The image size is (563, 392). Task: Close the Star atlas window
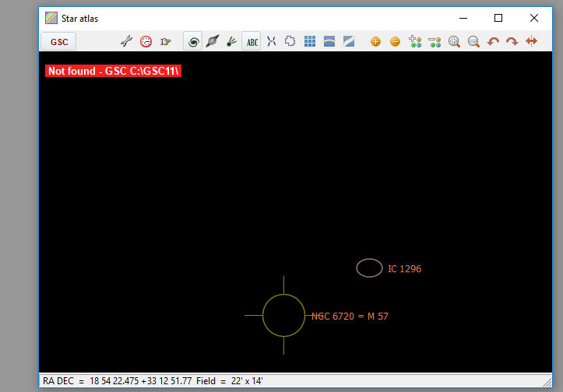click(534, 18)
